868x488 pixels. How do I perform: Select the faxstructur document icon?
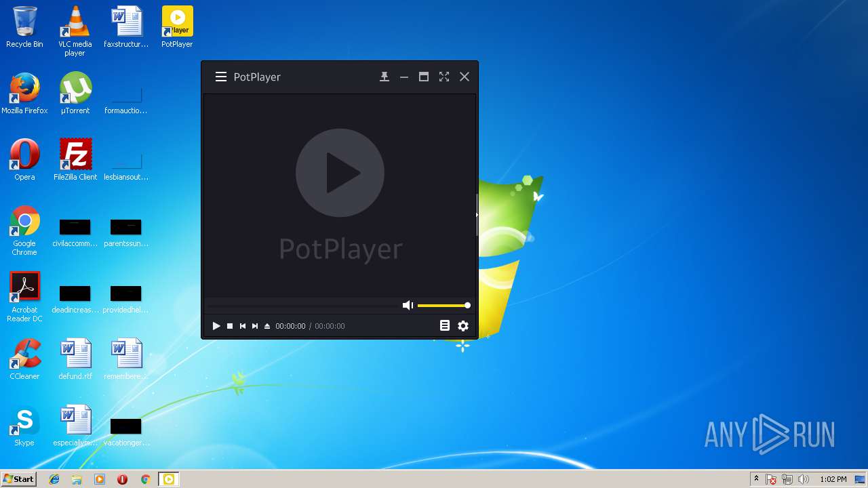pos(126,27)
